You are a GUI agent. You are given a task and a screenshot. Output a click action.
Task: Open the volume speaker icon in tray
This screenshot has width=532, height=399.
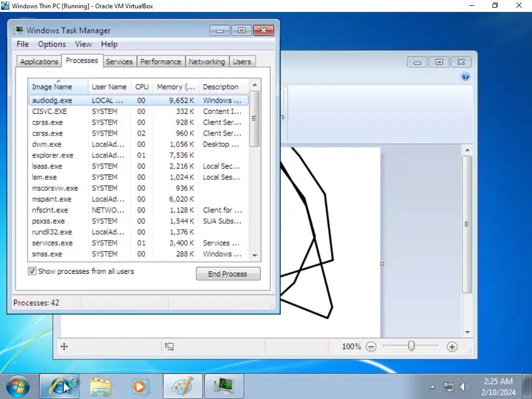[x=464, y=387]
